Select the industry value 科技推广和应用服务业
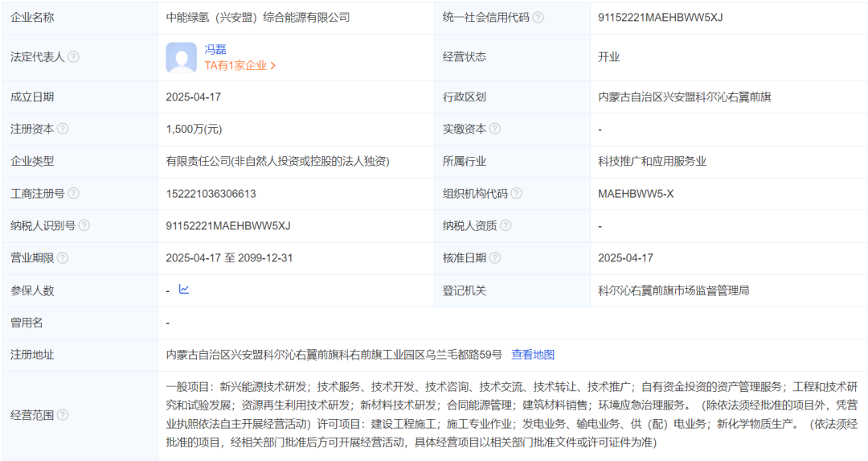Viewport: 868px width, 461px height. (652, 161)
